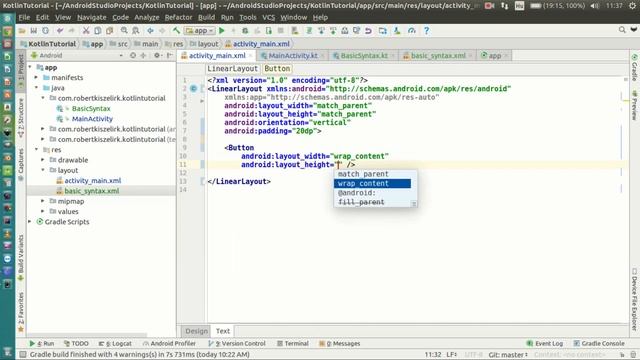This screenshot has width=640, height=360.
Task: Open the VCS menu
Action: 268,18
